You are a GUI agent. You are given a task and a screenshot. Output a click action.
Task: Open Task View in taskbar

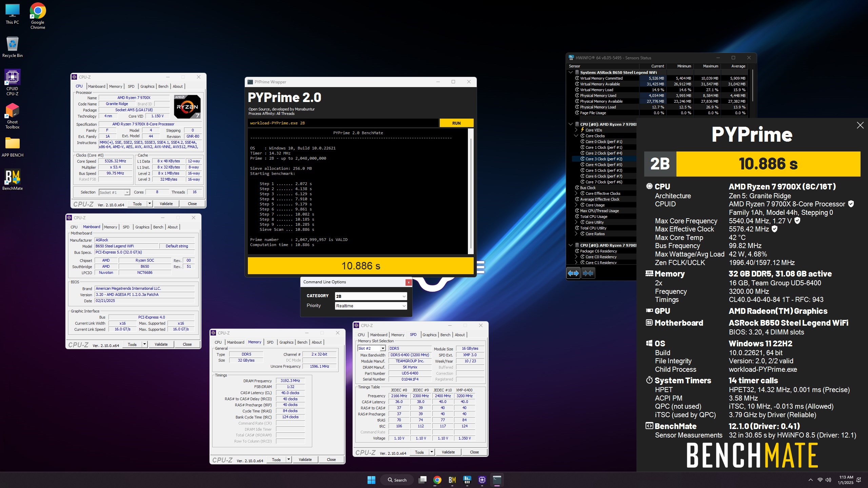(422, 480)
